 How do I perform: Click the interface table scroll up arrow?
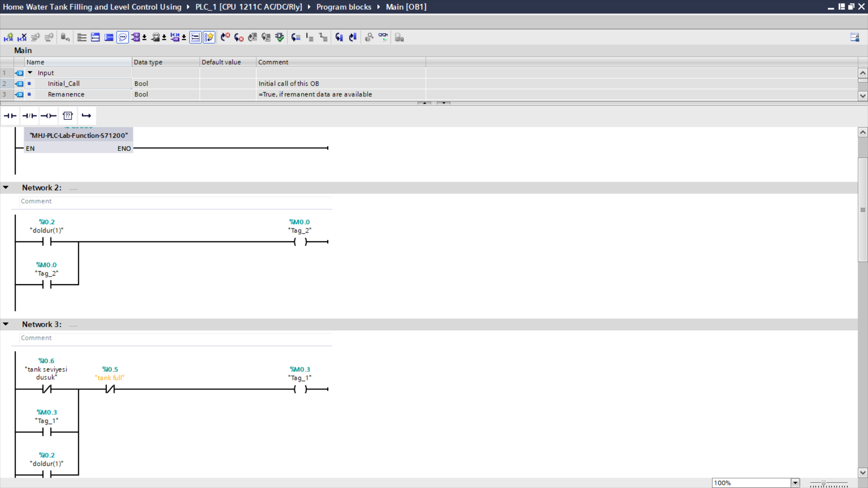point(863,73)
